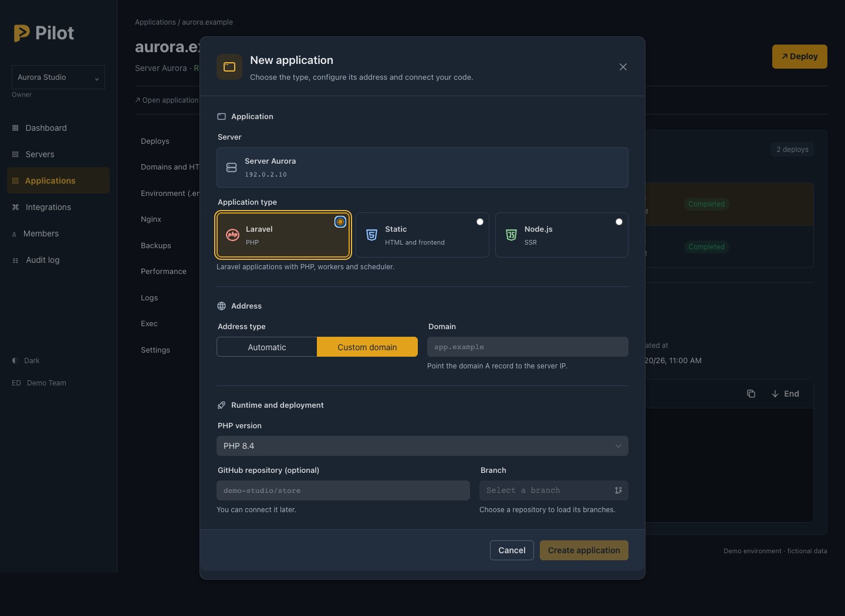Open the PHP version dropdown
Image resolution: width=845 pixels, height=616 pixels.
422,446
